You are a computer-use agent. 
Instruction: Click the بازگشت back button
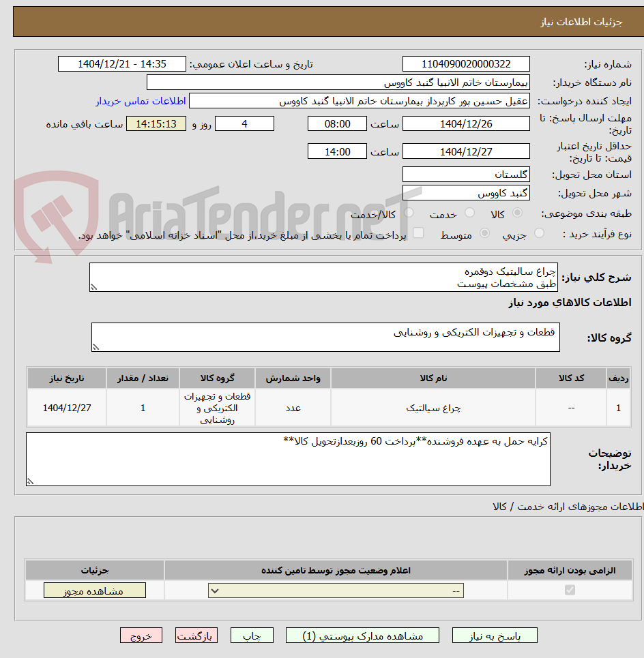tap(196, 635)
